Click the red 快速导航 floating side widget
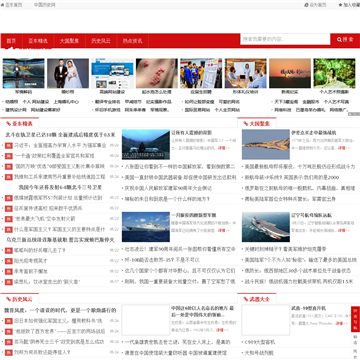 click(355, 319)
